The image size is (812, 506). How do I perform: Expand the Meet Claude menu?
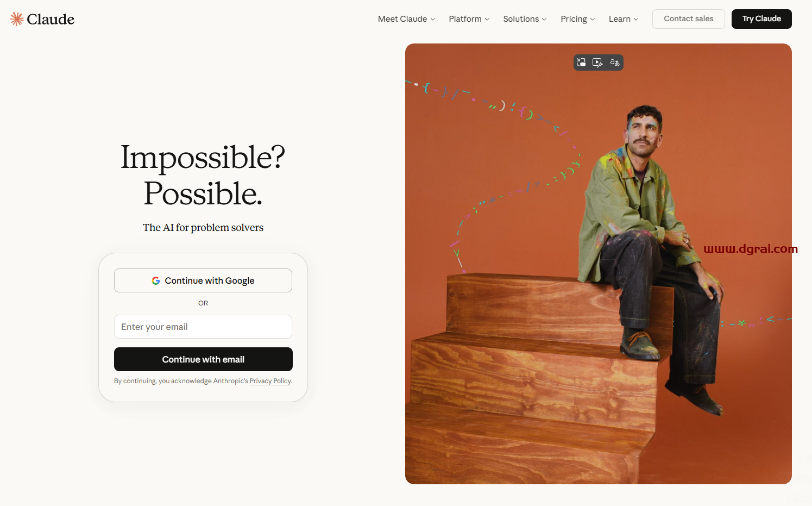[x=406, y=19]
